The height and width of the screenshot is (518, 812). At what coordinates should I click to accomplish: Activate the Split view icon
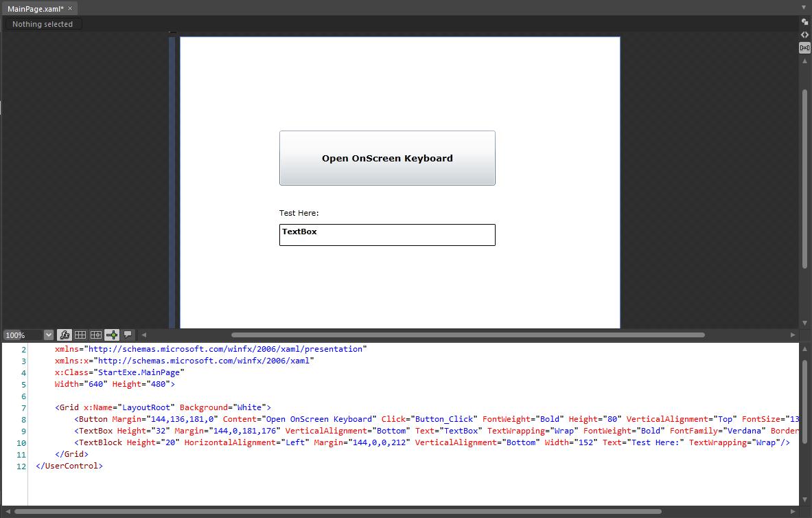coord(804,47)
